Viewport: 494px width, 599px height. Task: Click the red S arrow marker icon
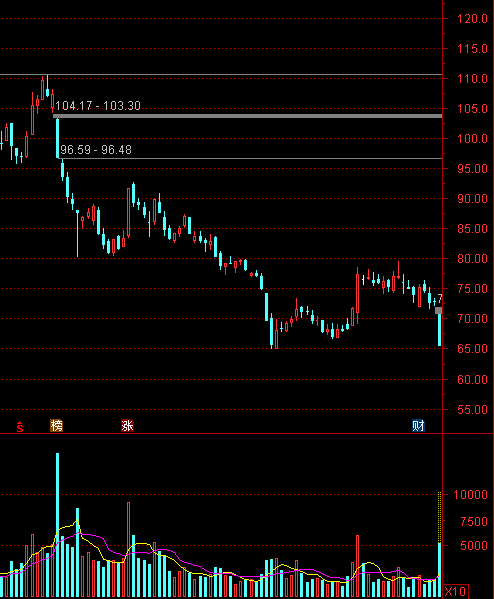[x=19, y=426]
